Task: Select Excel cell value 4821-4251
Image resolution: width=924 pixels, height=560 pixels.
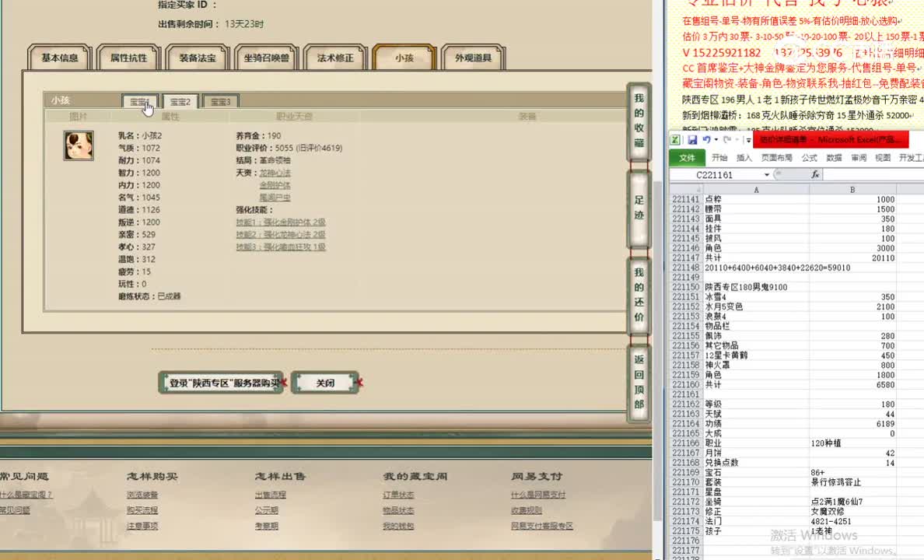Action: (852, 521)
